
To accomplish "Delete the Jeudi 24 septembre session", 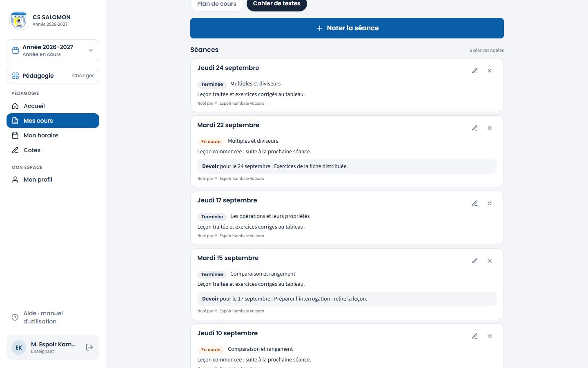I will coord(490,71).
